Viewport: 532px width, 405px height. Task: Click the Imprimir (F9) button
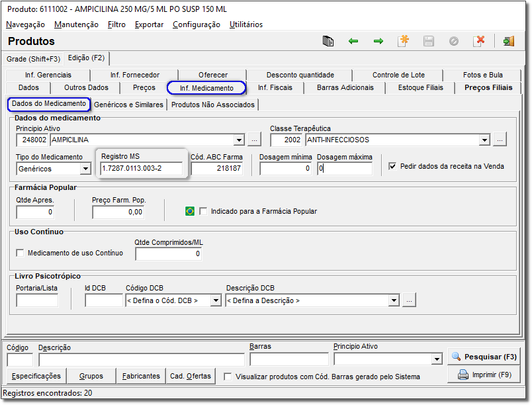point(484,375)
